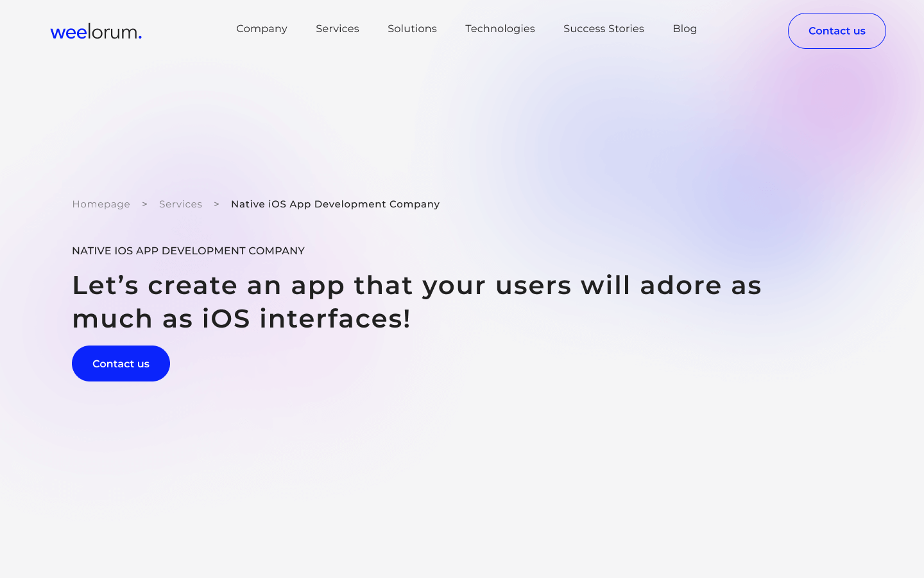Expand the Technologies dropdown
Screen dimensions: 924x578
click(x=500, y=28)
